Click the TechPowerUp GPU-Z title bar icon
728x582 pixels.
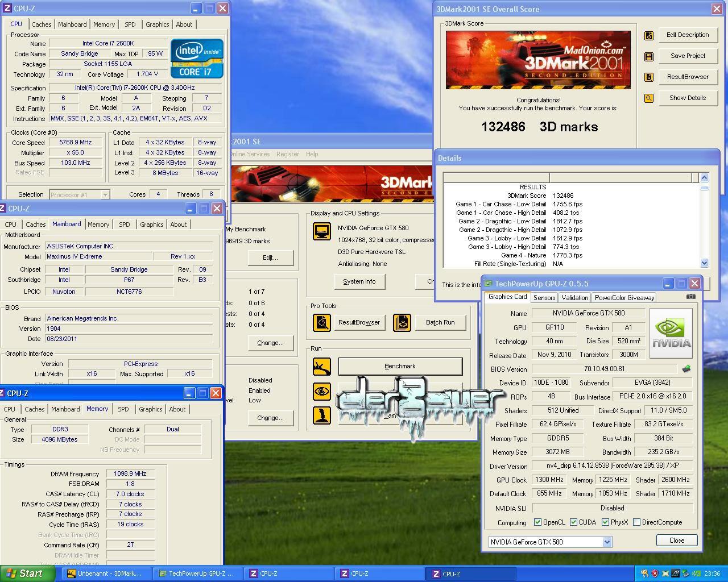[488, 283]
